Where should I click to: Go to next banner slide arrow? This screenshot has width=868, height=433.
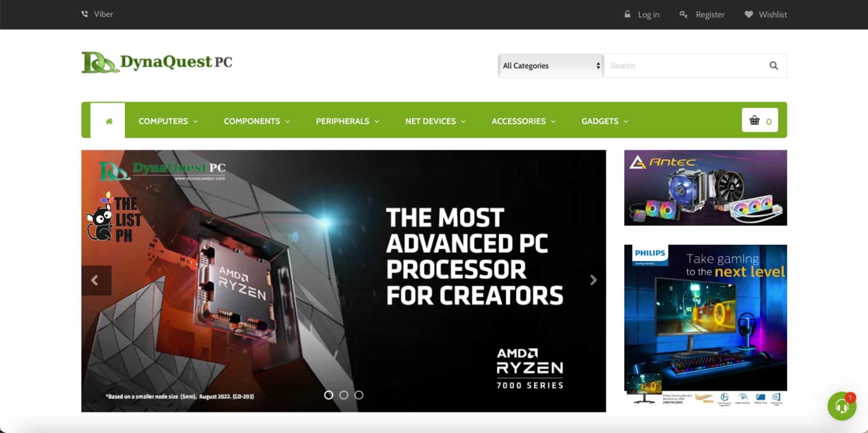point(593,280)
